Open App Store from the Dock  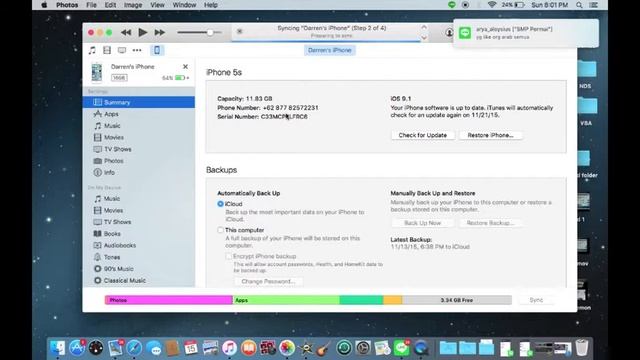(77, 348)
